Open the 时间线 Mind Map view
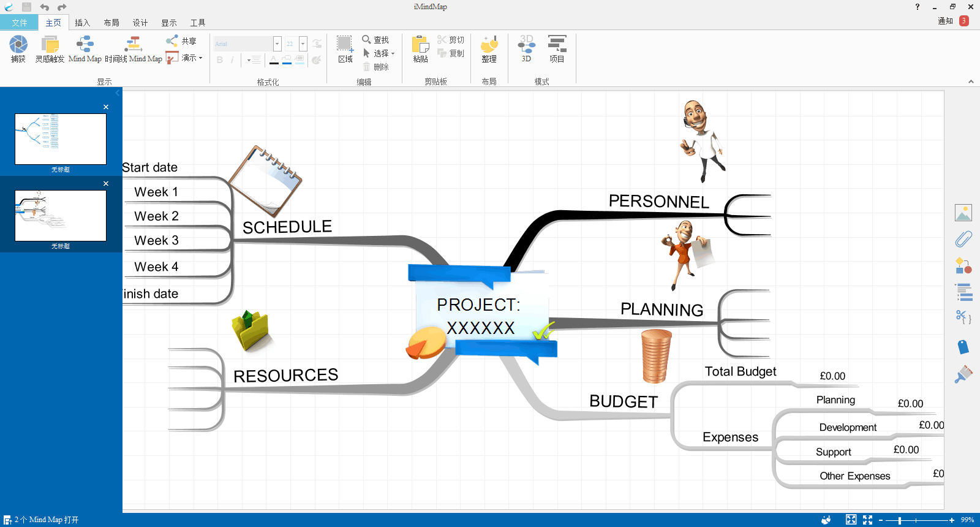The height and width of the screenshot is (527, 980). click(x=134, y=49)
